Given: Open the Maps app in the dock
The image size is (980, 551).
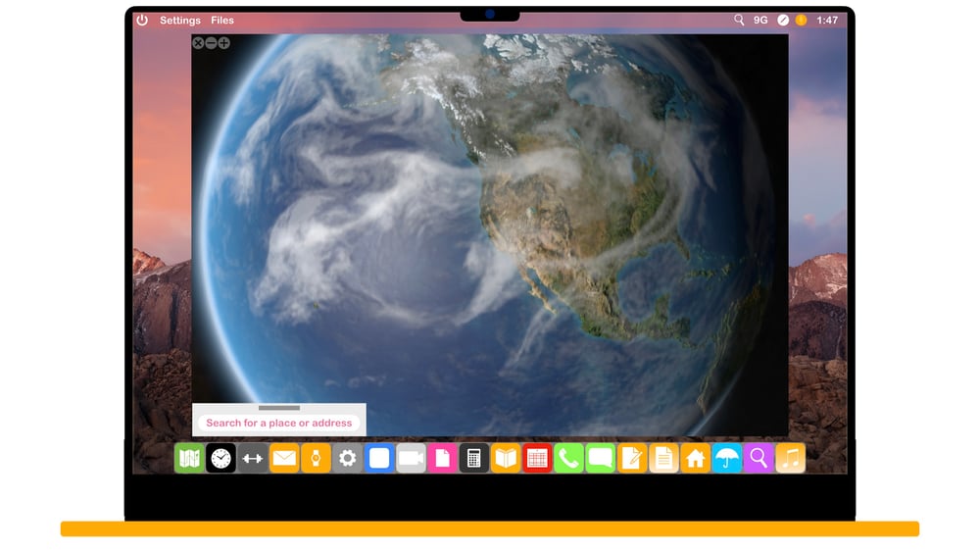Looking at the screenshot, I should 189,459.
